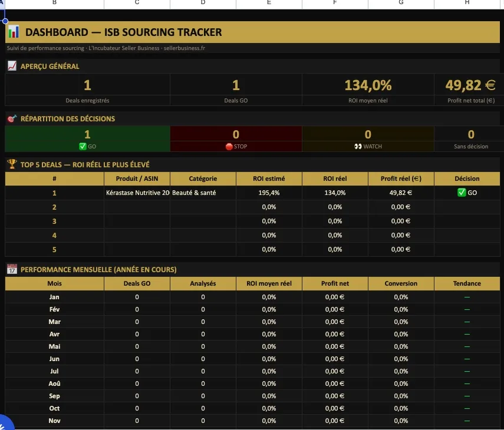Viewport: 504px width, 430px height.
Task: Select the Deals enregistrés value 1
Action: [x=87, y=85]
